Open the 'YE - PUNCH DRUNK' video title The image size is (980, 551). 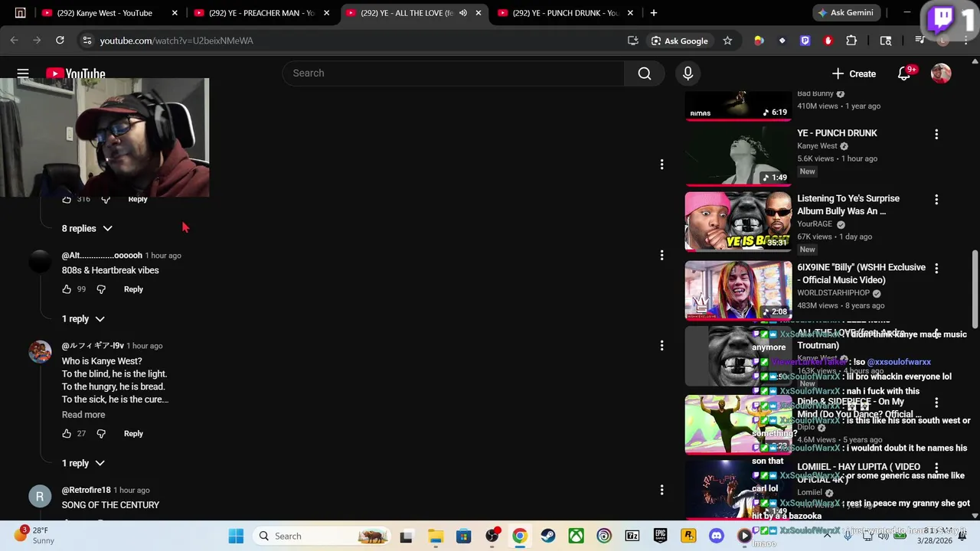click(x=837, y=133)
